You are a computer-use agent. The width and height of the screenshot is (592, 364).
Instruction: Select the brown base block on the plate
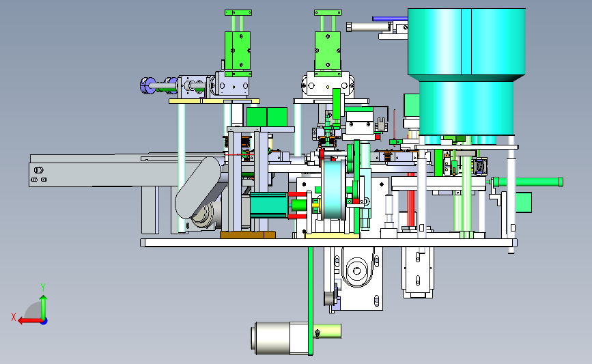[248, 235]
